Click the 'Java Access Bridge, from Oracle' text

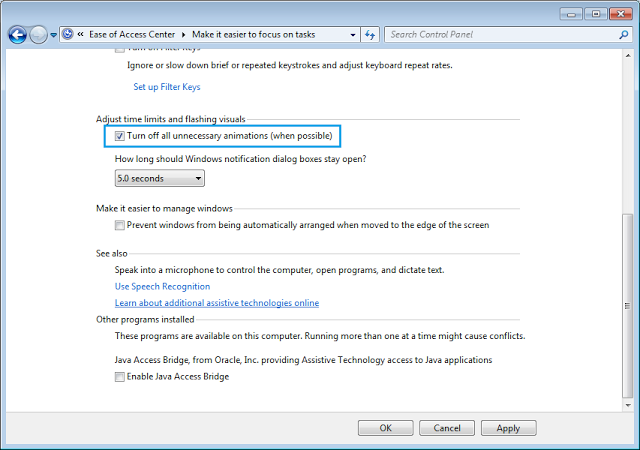pyautogui.click(x=303, y=360)
